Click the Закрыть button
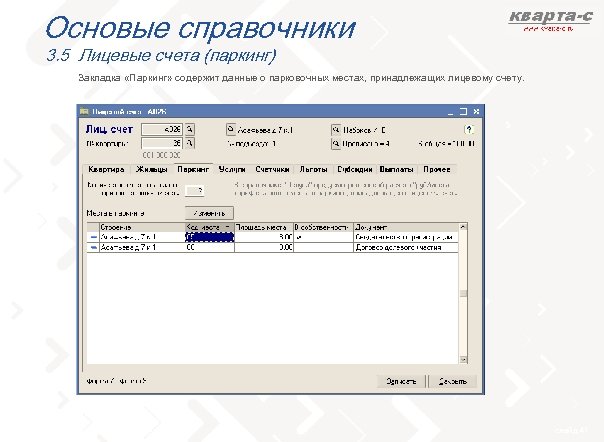604x442 pixels. click(x=453, y=381)
